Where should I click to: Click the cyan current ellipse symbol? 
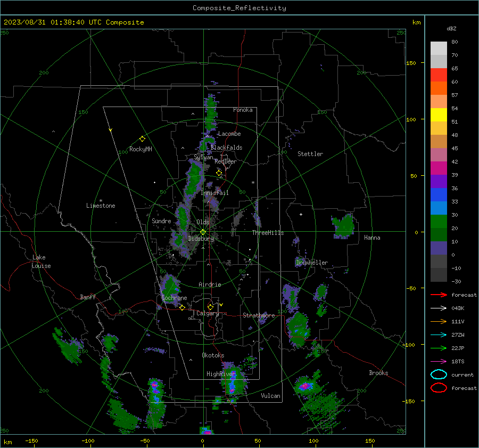pyautogui.click(x=439, y=374)
